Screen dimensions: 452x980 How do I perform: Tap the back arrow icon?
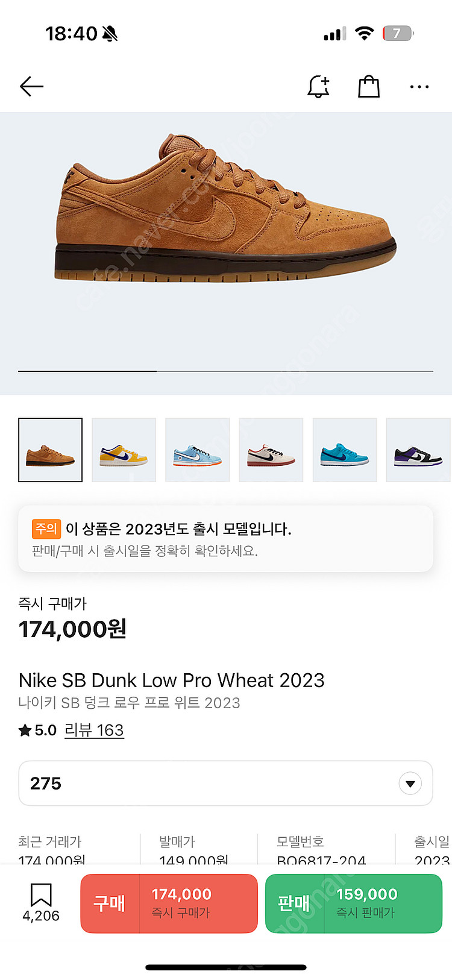(31, 87)
